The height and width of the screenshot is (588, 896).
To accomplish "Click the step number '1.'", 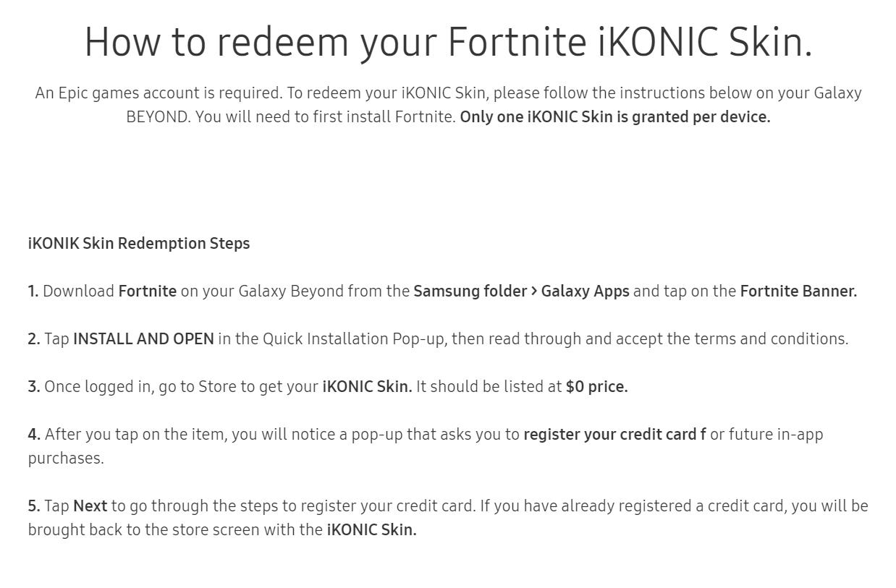I will (33, 291).
